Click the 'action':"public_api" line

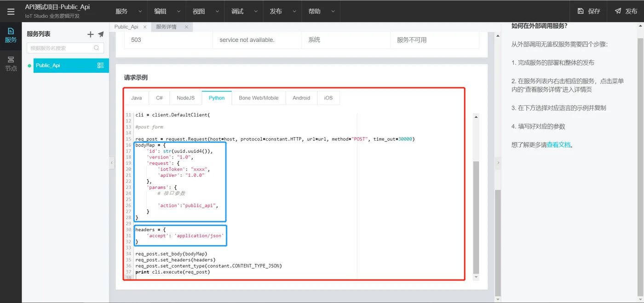pos(188,205)
